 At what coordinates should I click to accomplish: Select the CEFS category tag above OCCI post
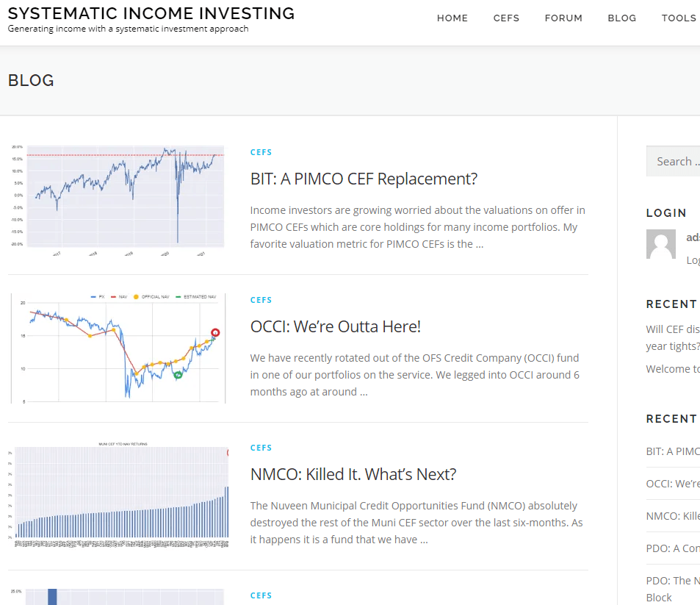[x=261, y=300]
